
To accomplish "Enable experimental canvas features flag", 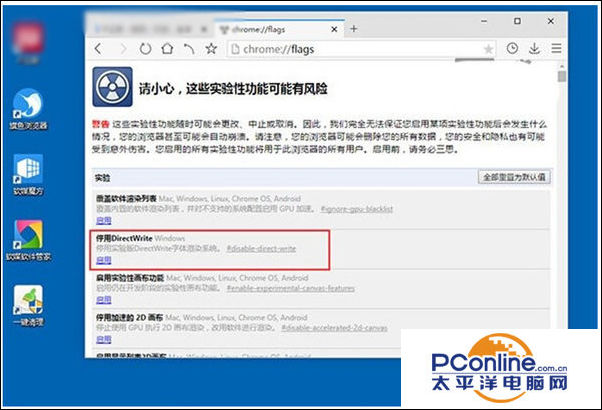I will [x=104, y=299].
